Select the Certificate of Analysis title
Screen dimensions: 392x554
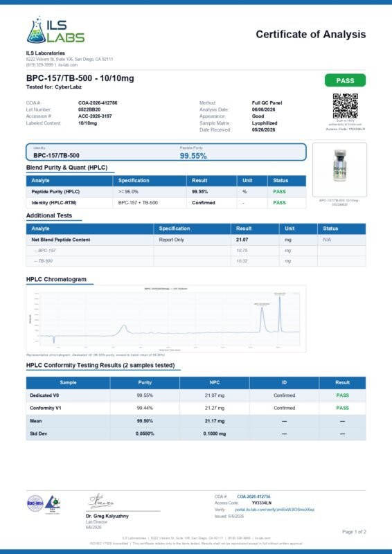(311, 34)
